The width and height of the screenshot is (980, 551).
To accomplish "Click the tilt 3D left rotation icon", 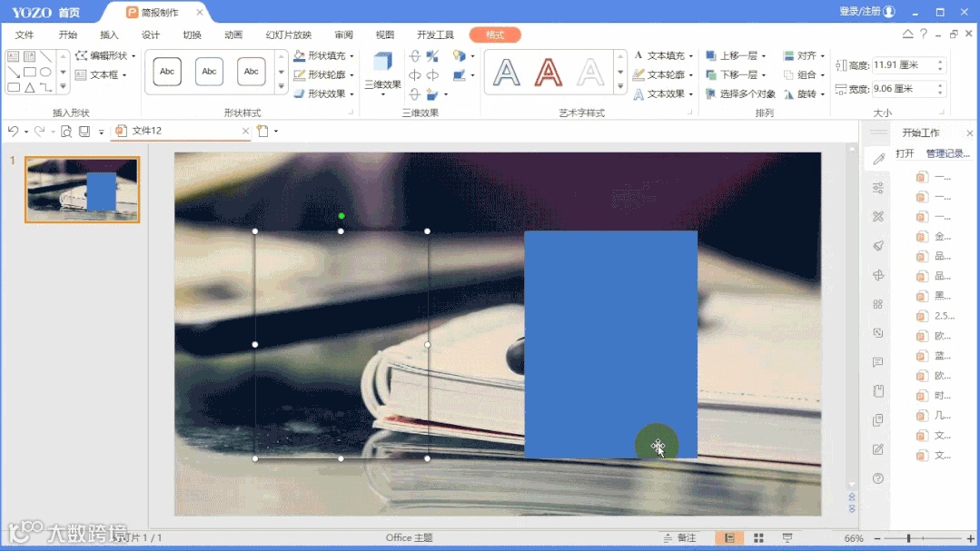I will coord(414,75).
